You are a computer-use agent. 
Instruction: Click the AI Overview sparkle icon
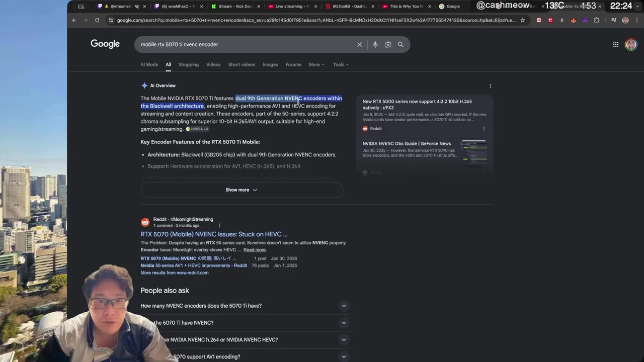point(144,85)
